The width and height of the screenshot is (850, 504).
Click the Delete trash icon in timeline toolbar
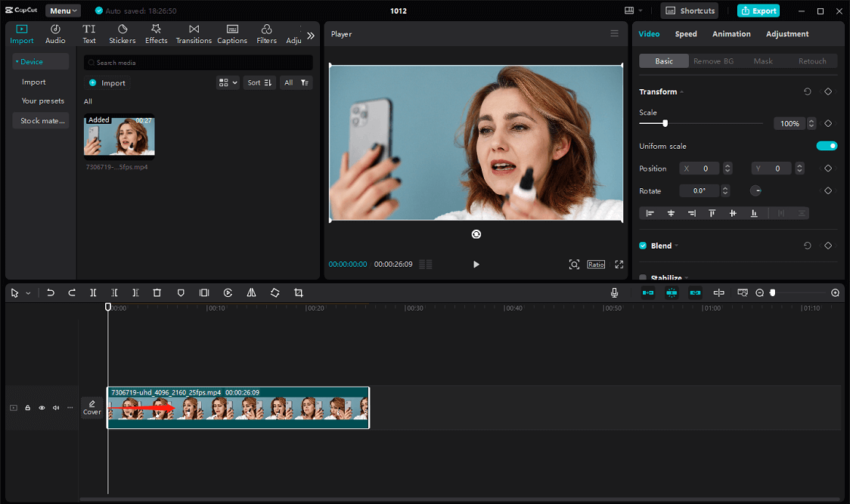pos(157,292)
